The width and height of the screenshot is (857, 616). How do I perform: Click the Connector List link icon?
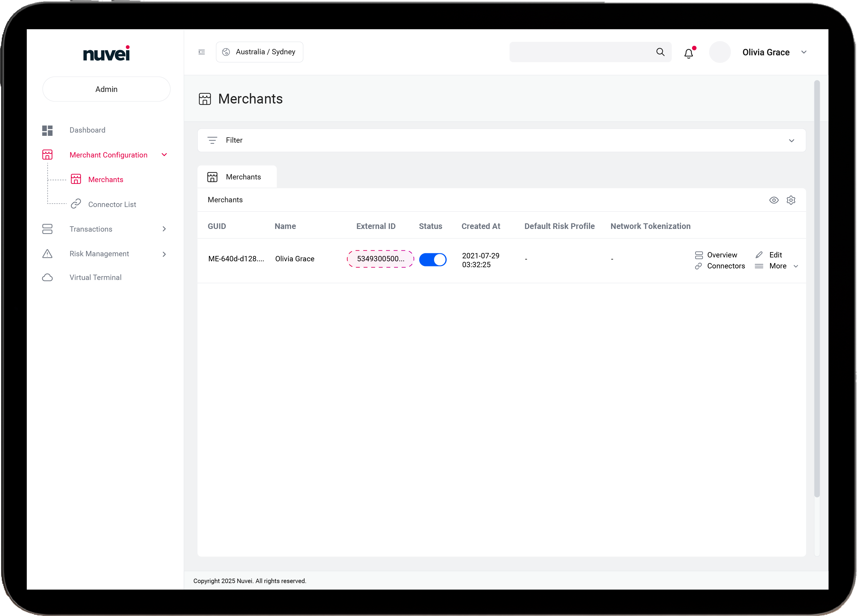(76, 204)
